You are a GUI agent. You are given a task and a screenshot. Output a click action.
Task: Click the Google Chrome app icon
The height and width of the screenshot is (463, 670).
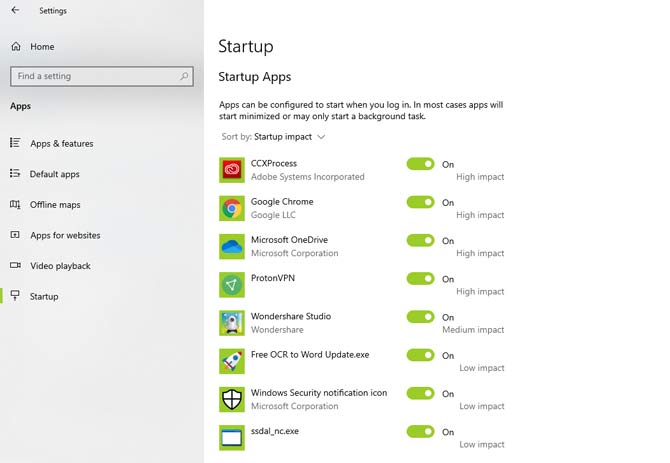232,208
